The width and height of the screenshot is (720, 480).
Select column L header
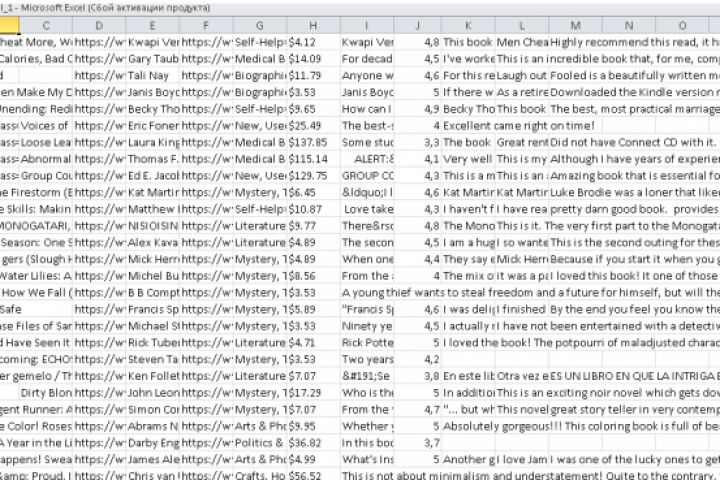pyautogui.click(x=522, y=26)
